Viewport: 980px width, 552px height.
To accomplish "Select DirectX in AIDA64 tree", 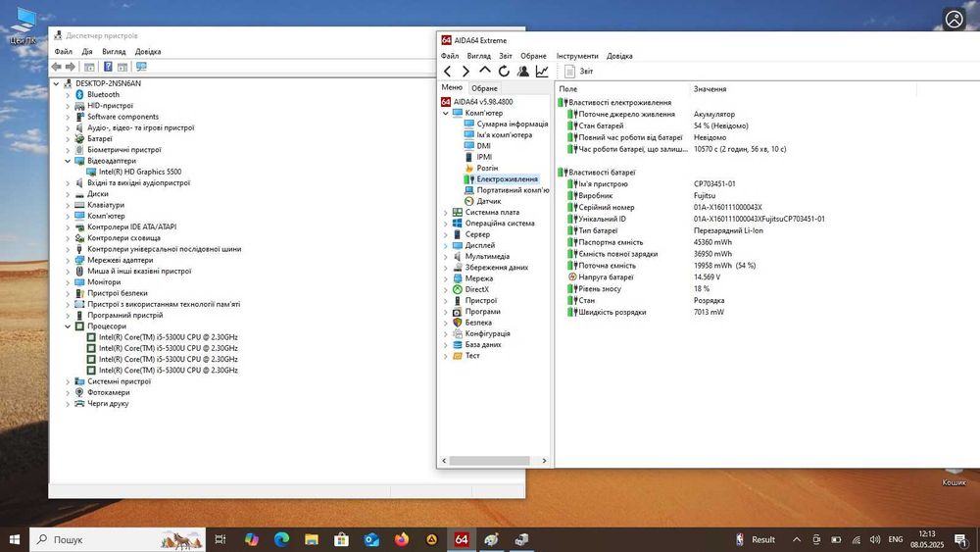I will coord(477,289).
